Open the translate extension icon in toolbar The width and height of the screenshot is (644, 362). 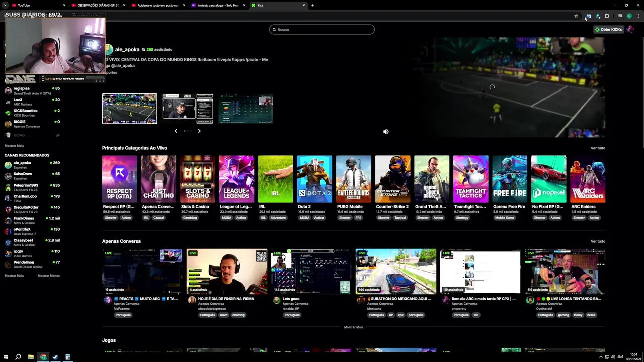(x=588, y=16)
